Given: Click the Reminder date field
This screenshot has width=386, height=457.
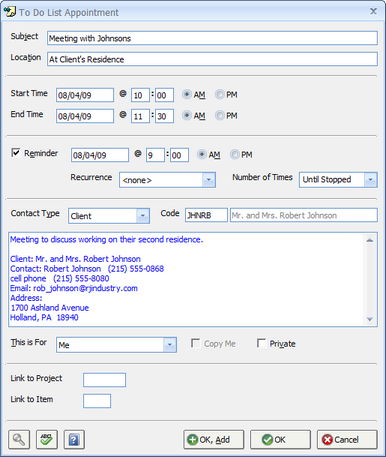Looking at the screenshot, I should [100, 155].
